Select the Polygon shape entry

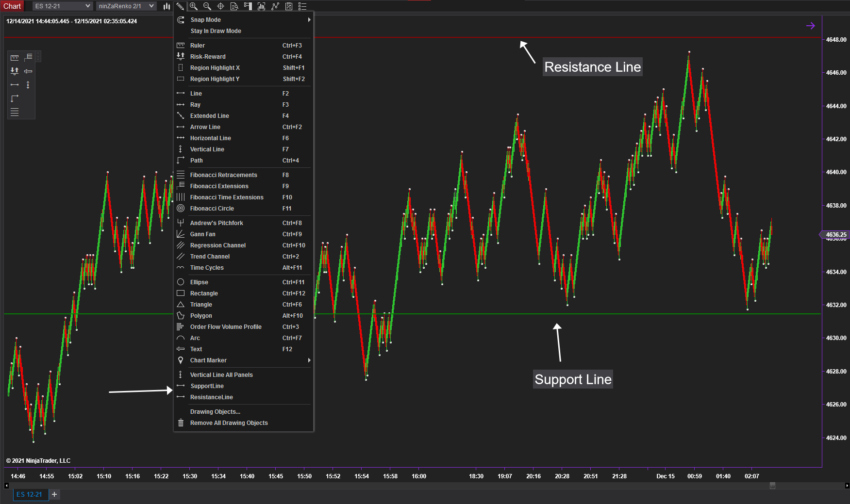(x=244, y=316)
